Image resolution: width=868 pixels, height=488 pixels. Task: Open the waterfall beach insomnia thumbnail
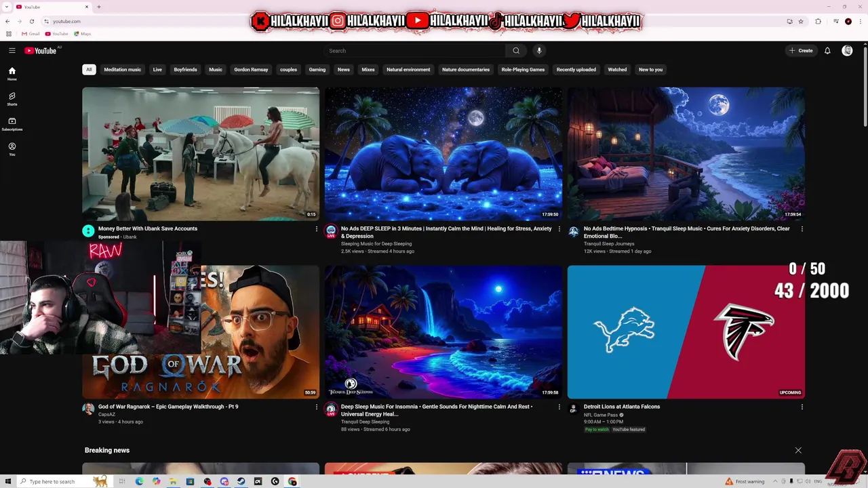click(x=443, y=332)
